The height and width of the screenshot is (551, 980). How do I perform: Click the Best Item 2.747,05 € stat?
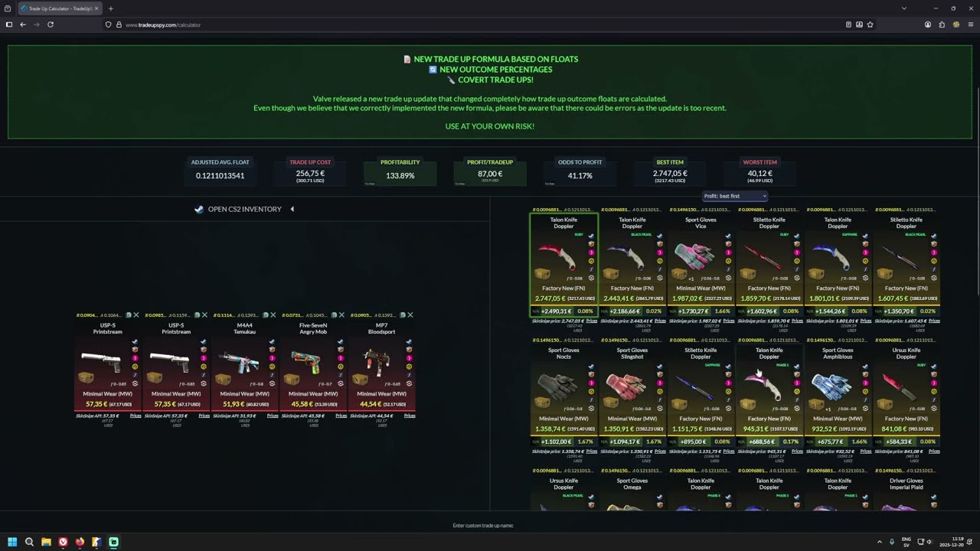[670, 172]
